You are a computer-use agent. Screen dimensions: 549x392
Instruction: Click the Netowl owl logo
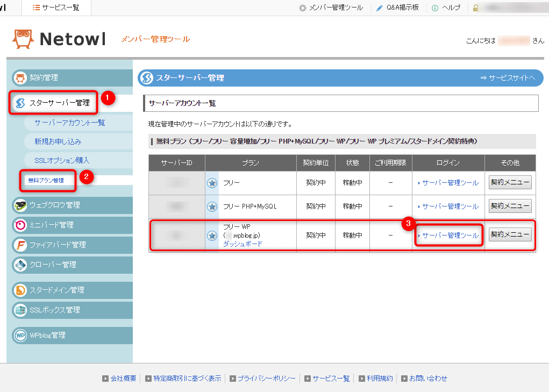23,39
